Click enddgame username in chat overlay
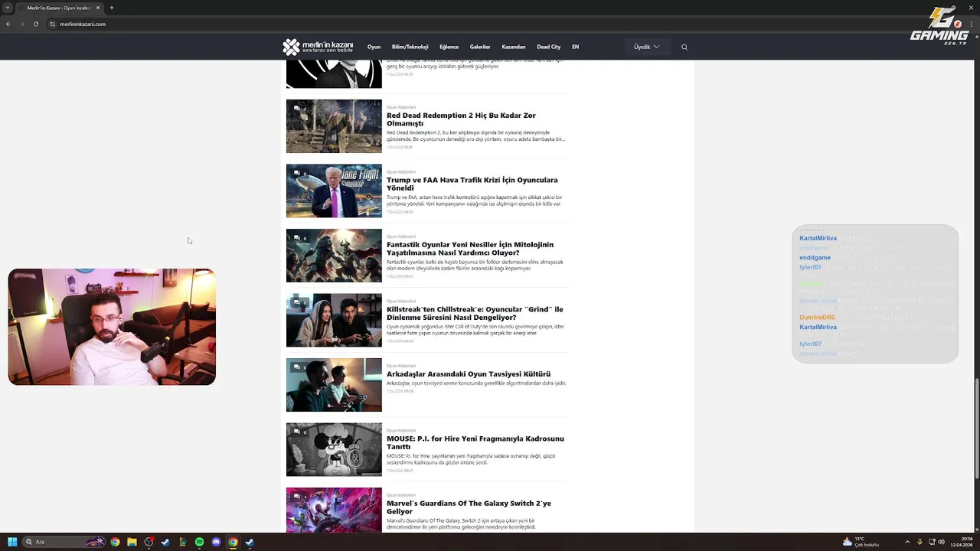 815,258
